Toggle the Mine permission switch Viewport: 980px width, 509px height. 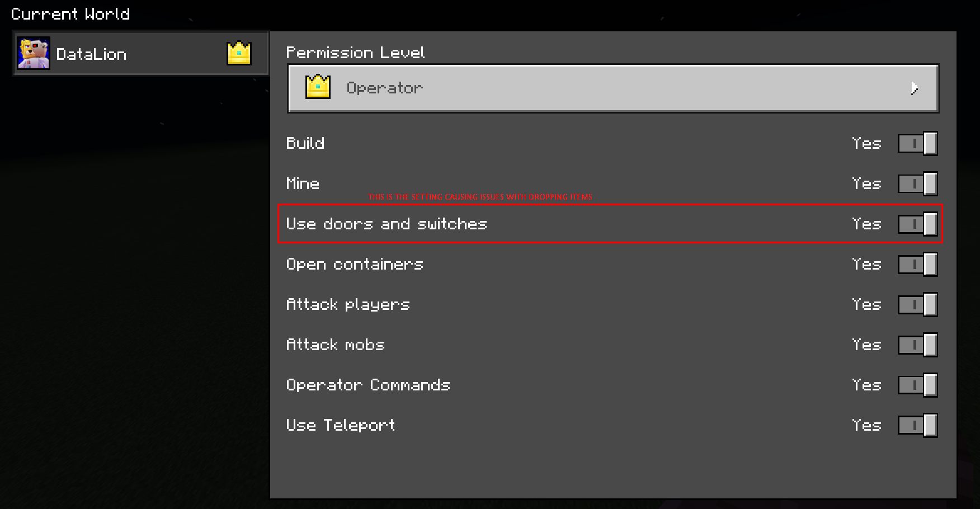tap(917, 184)
